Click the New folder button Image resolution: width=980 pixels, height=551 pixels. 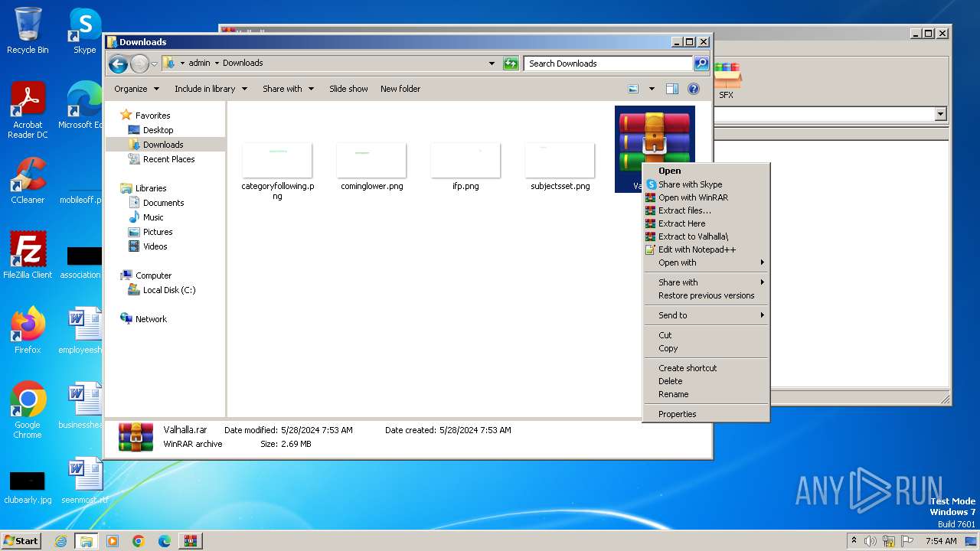click(400, 89)
